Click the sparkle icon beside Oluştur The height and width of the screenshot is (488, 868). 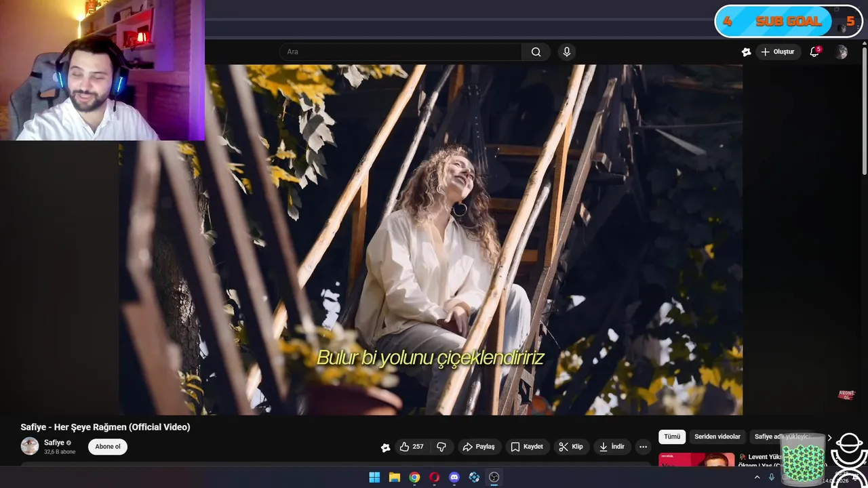(746, 52)
